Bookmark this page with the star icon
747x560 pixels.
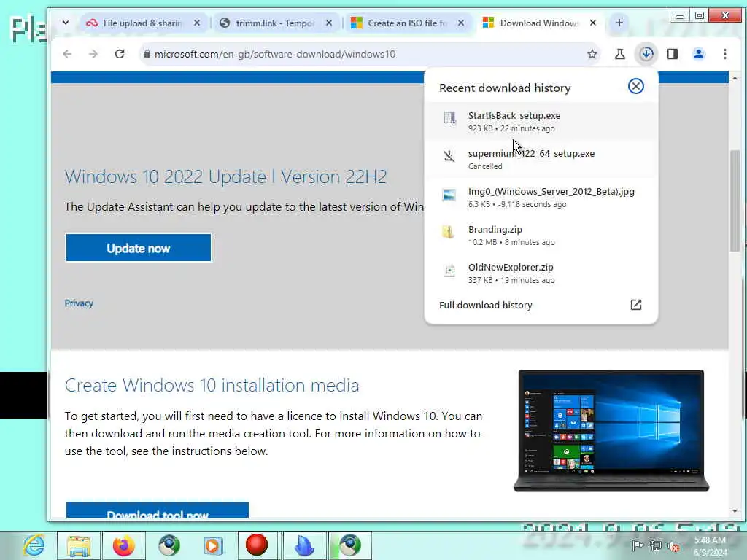coord(592,54)
